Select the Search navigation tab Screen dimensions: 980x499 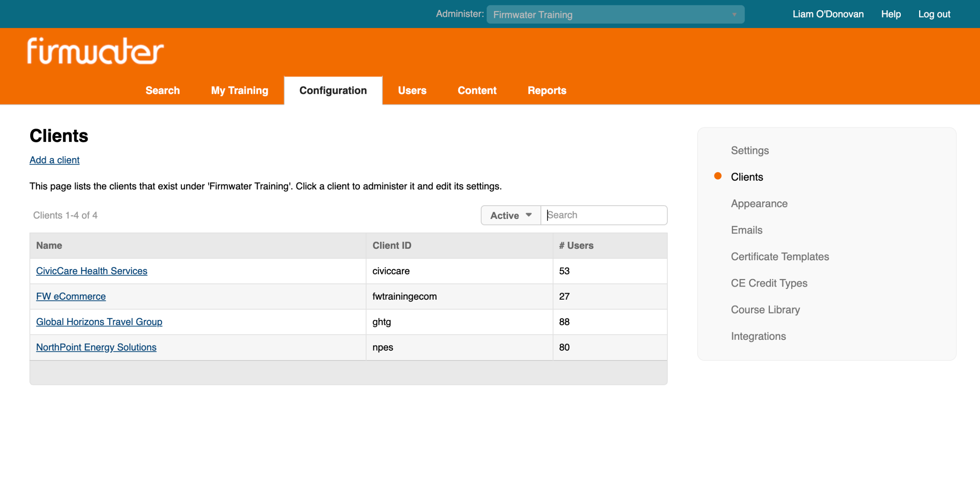click(162, 91)
